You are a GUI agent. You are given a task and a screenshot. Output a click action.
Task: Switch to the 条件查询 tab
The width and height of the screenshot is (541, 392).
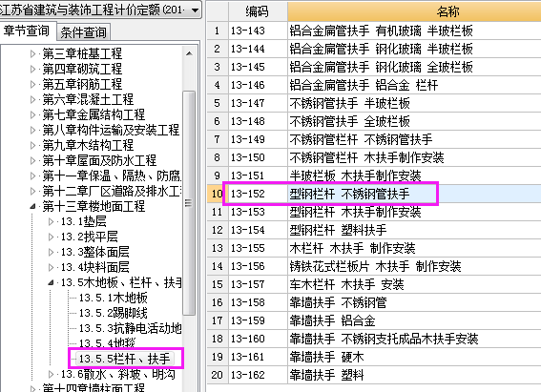click(83, 32)
